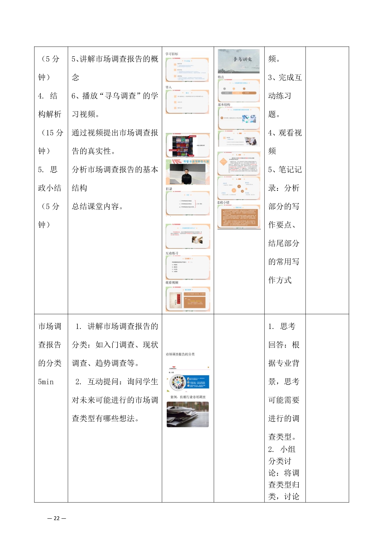Screen dimensions: 392x554
Task: Click the 学习目标 slide thumbnail
Action: [187, 70]
